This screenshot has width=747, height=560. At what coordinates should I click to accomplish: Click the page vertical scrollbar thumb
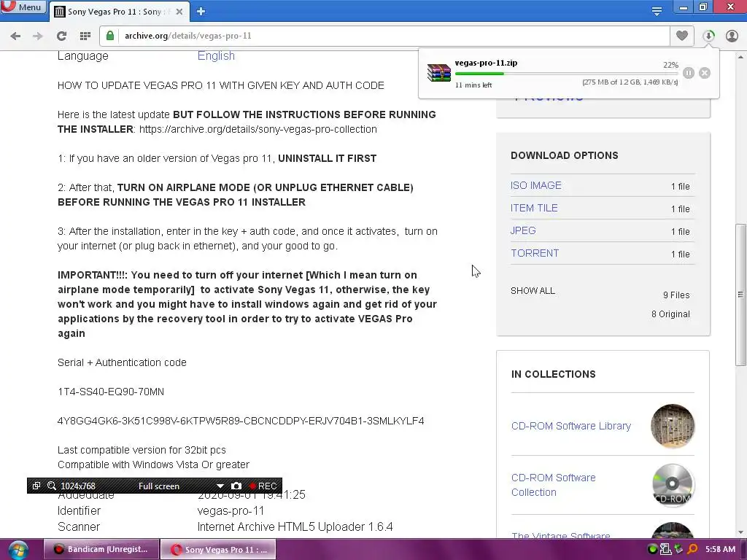click(740, 295)
